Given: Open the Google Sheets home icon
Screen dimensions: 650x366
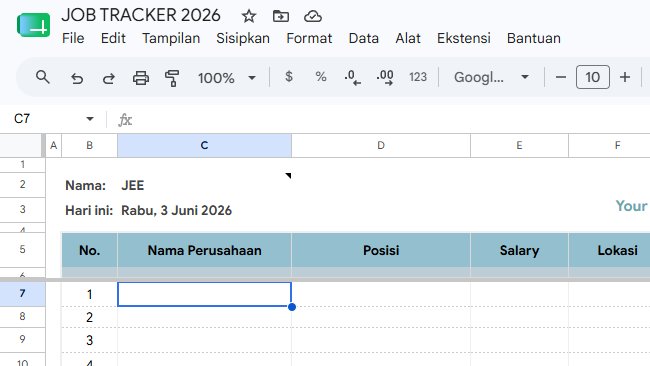Looking at the screenshot, I should [x=34, y=25].
